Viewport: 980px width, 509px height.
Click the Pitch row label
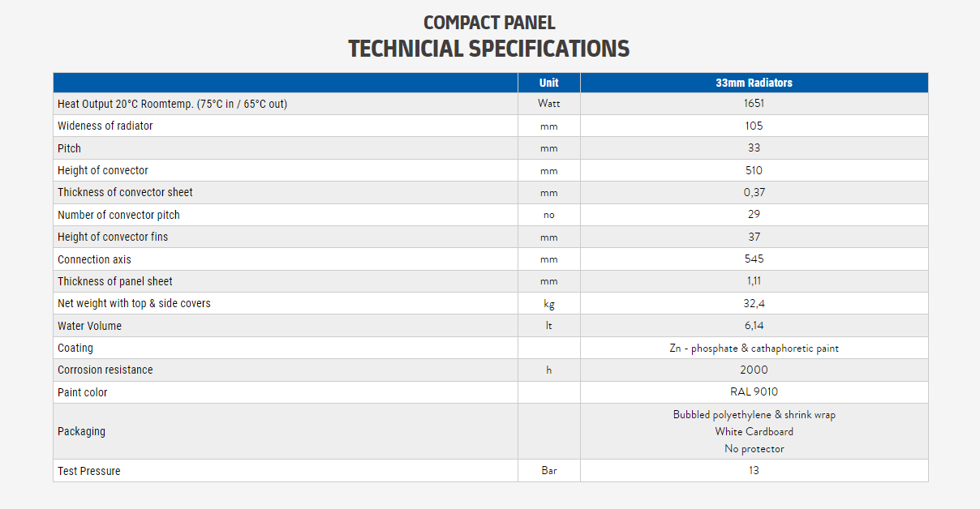click(x=70, y=148)
